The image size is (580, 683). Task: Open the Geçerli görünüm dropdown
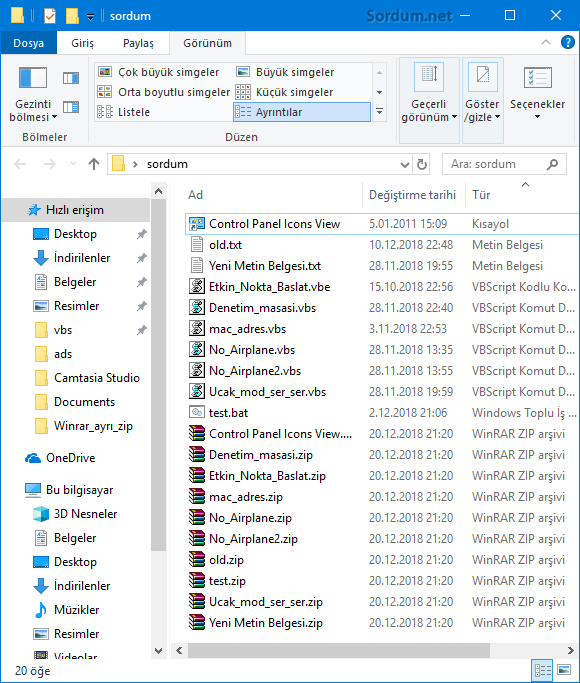coord(429,100)
